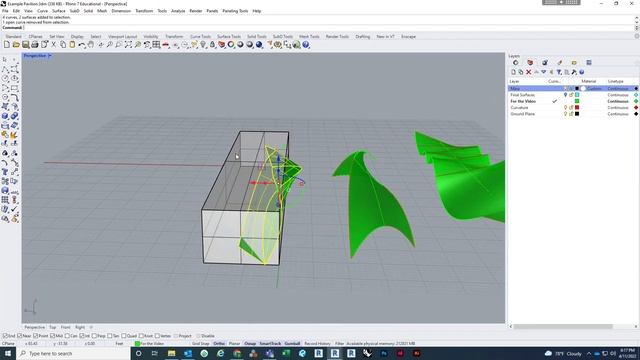Click the Copy icon in toolbar
The height and width of the screenshot is (360, 640).
point(63,45)
